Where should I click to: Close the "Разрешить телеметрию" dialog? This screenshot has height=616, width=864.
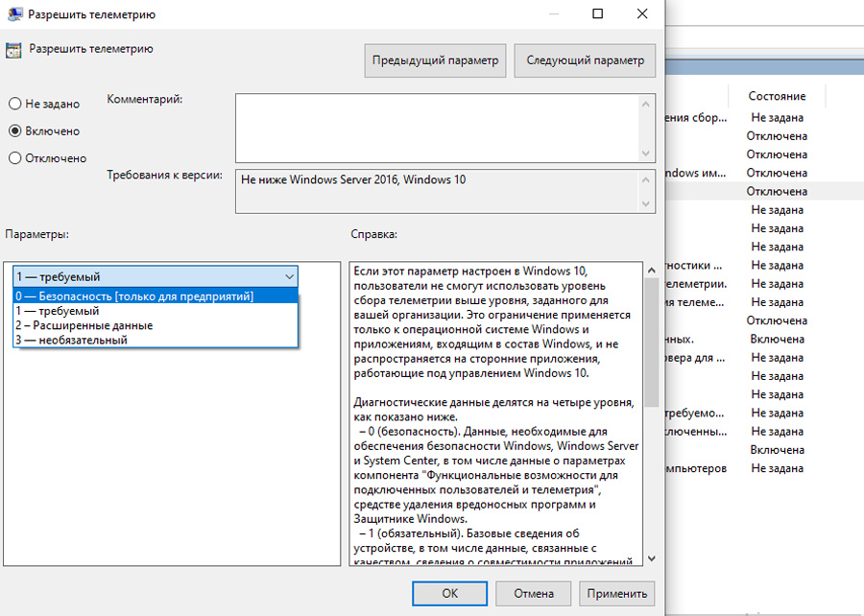642,13
